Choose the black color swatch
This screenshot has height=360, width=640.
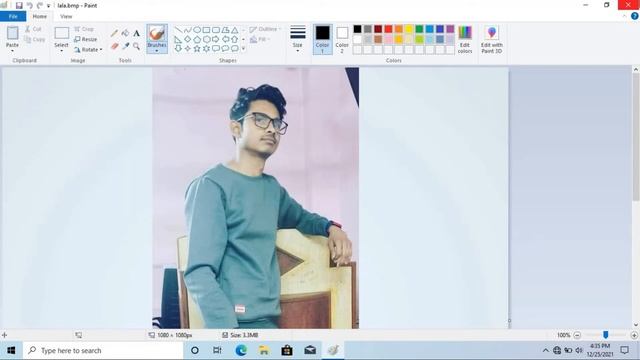pos(357,29)
